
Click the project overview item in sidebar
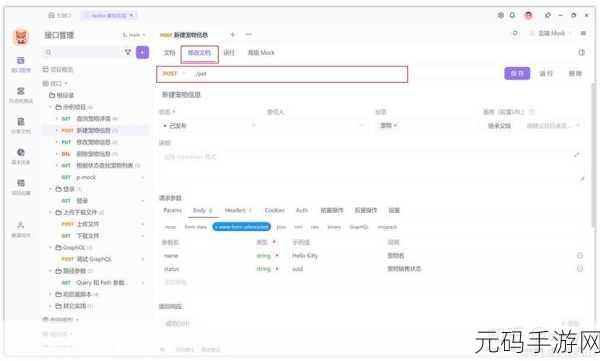tap(57, 69)
